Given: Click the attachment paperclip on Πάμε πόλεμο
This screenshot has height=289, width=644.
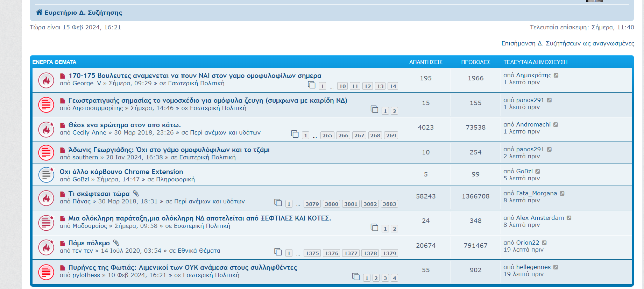Looking at the screenshot, I should tap(116, 243).
